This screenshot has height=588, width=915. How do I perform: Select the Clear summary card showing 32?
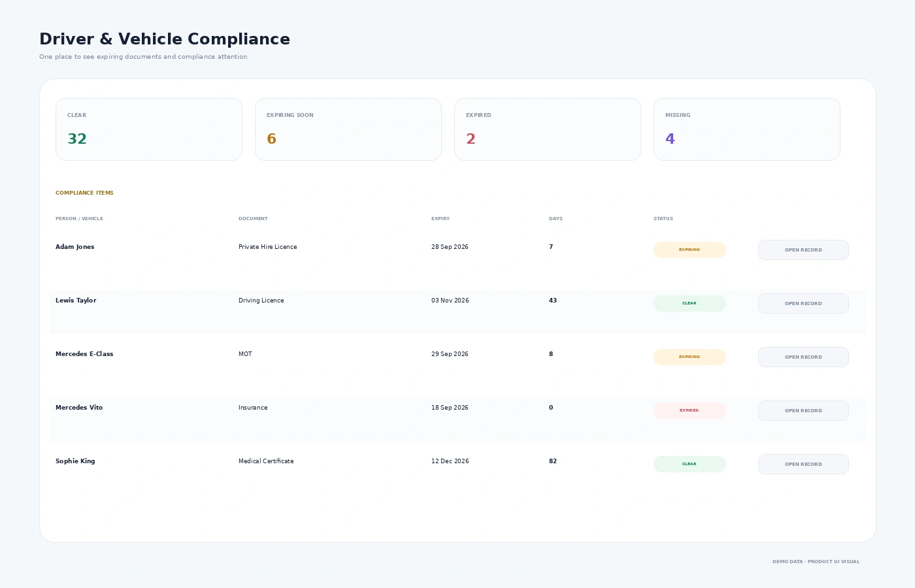[149, 129]
